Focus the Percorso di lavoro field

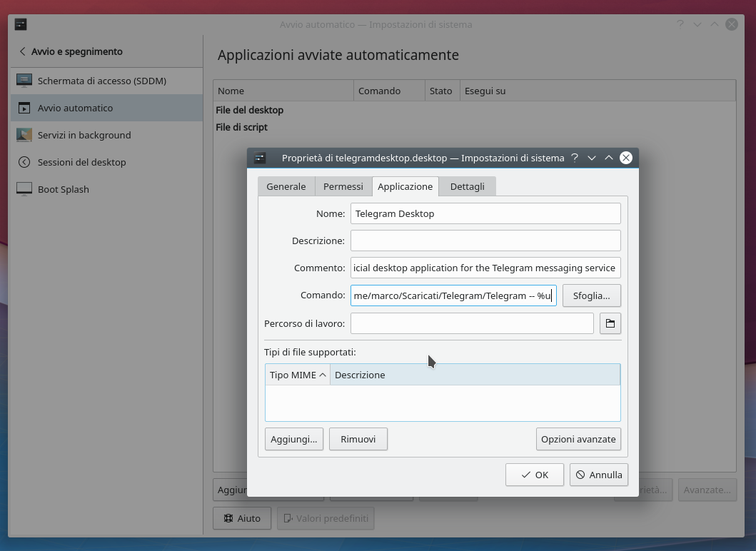coord(472,323)
